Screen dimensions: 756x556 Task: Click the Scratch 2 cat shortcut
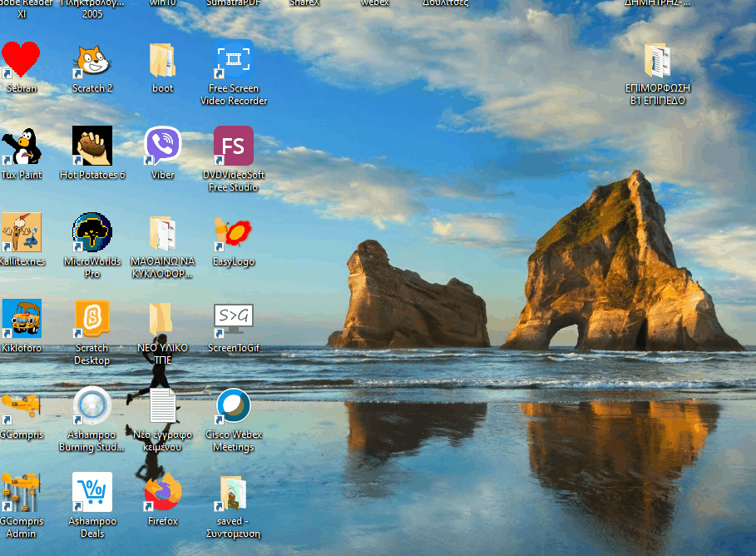pos(92,61)
